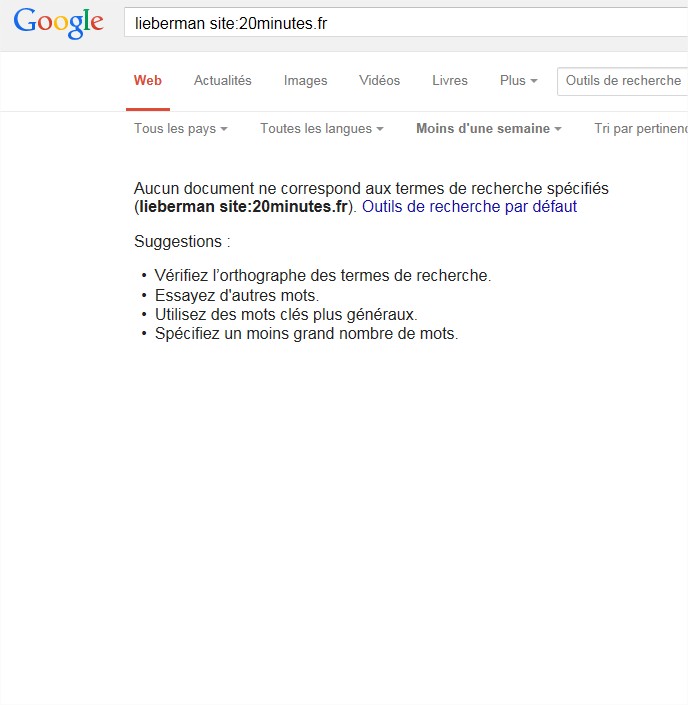Click 'Vérifiez l'orthographe des termes de recherche' text

tap(323, 275)
